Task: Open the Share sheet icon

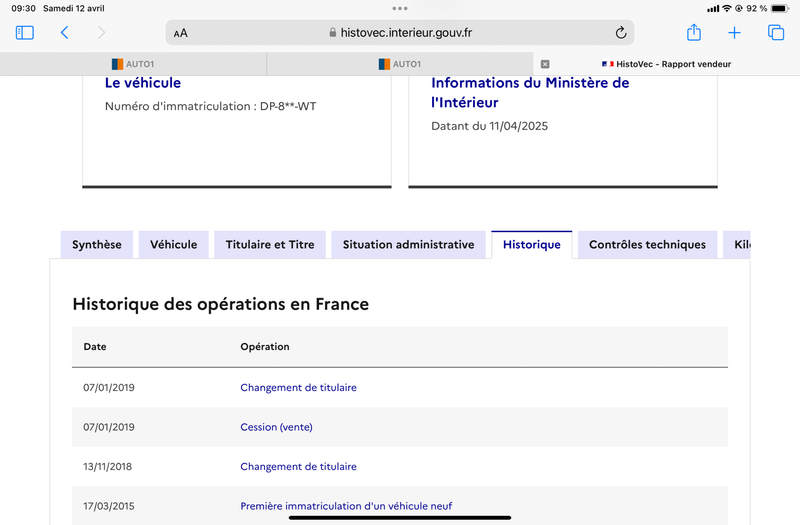Action: click(693, 33)
